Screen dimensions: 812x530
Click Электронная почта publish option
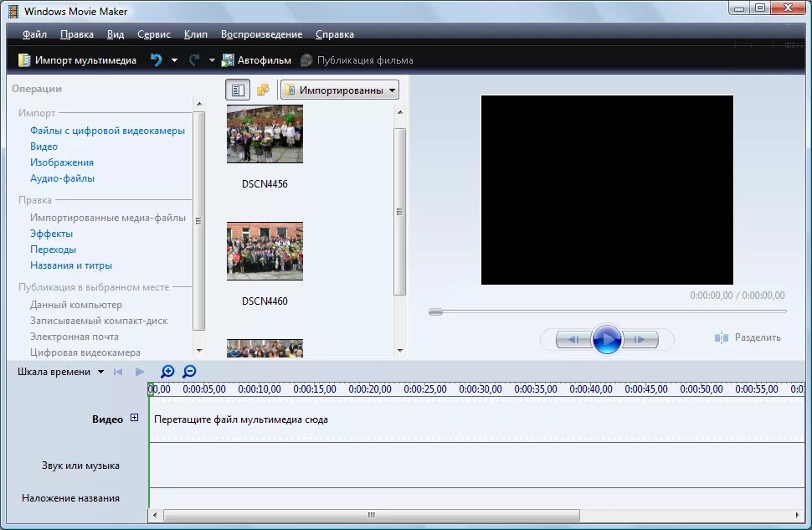pyautogui.click(x=74, y=337)
